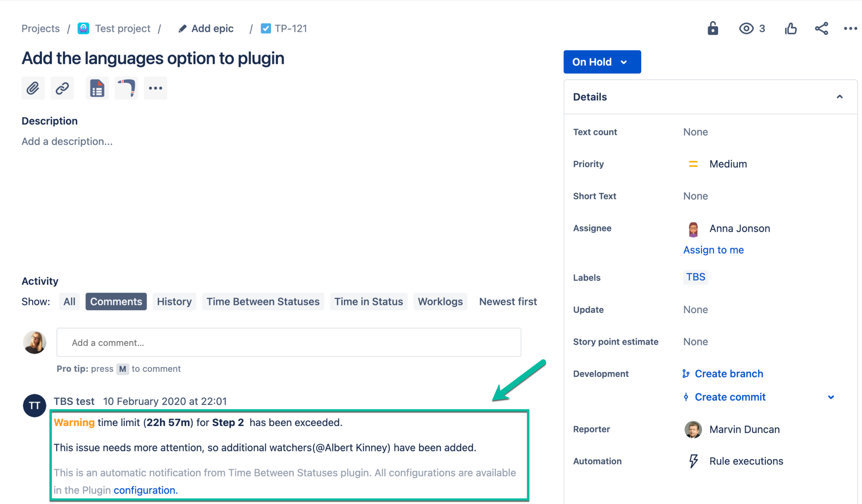The image size is (862, 504).
Task: Click the TP-121 task type icon
Action: [266, 28]
